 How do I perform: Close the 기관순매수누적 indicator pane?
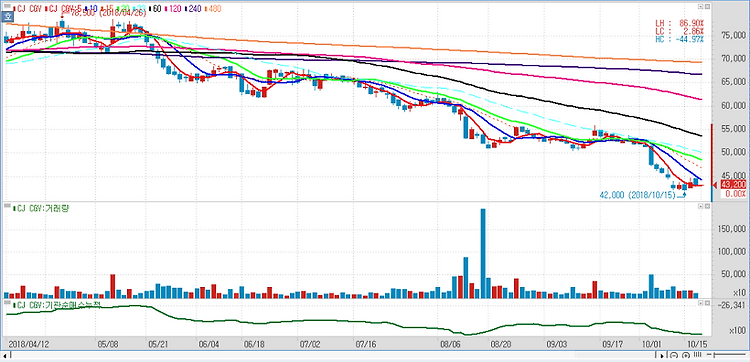click(707, 303)
